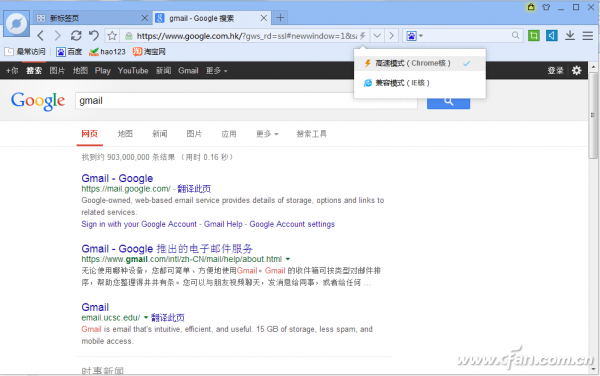Bookmark this page with the star icon

[112, 36]
